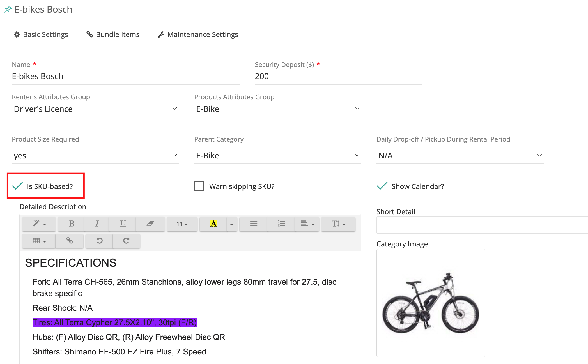588x364 pixels.
Task: Insert an ordered numbered list
Action: 281,224
